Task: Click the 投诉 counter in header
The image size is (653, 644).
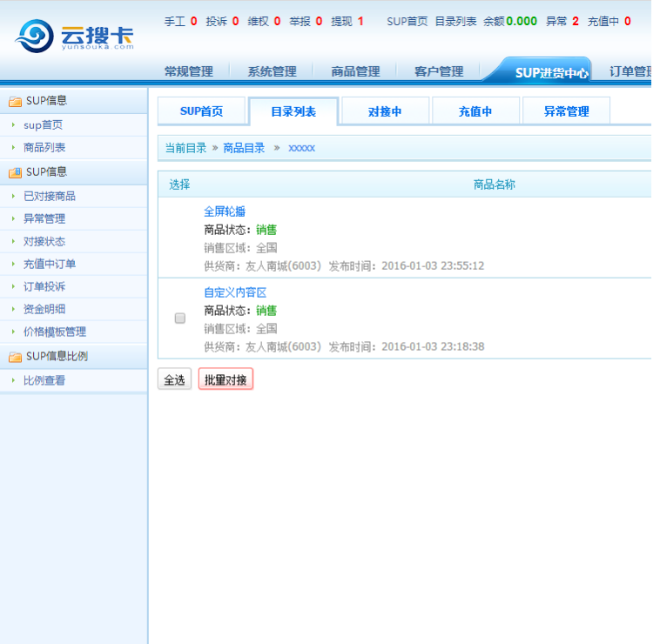Action: coord(222,21)
